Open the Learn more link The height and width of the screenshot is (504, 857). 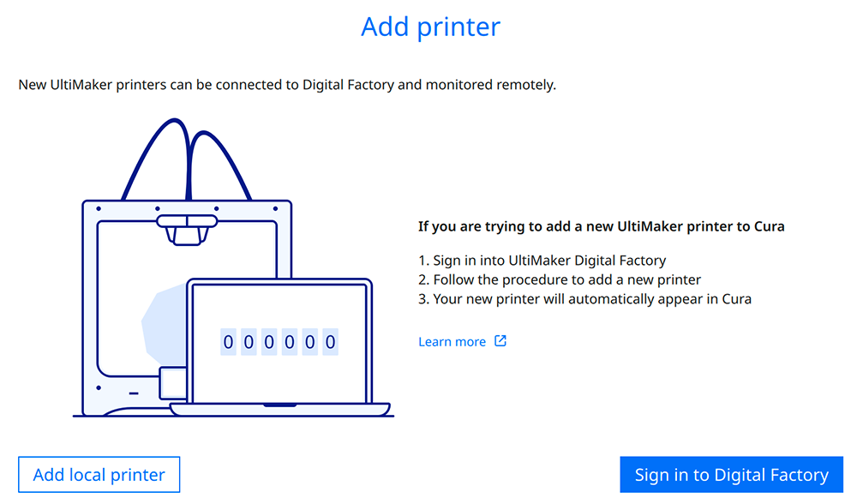(x=452, y=342)
